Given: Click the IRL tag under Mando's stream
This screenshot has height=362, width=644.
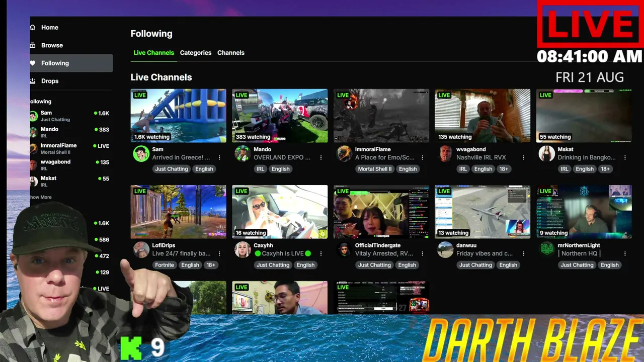Looking at the screenshot, I should tap(260, 169).
